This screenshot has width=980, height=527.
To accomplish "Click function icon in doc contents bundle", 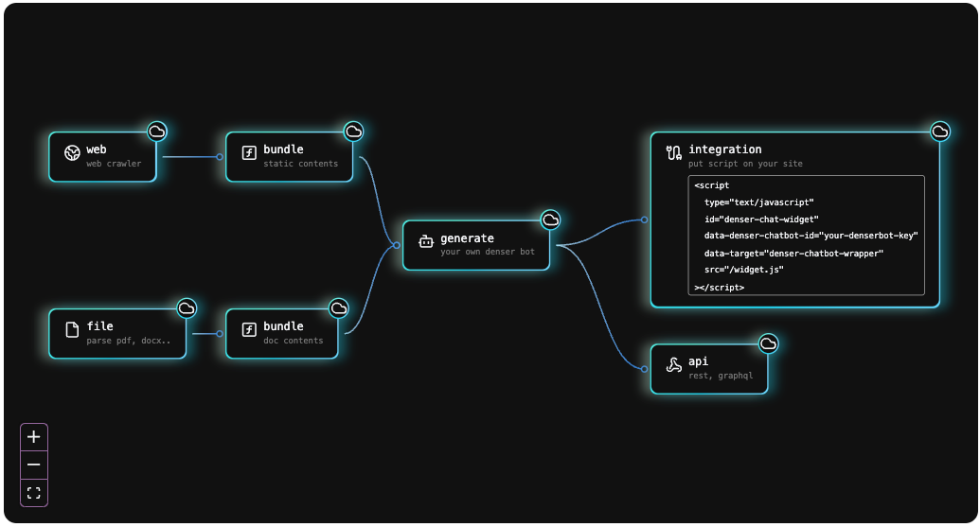I will [x=249, y=330].
